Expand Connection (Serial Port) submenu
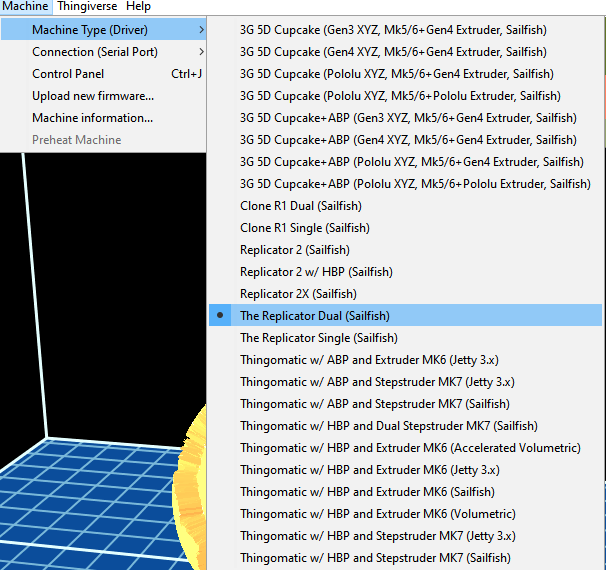This screenshot has width=606, height=570. [103, 52]
